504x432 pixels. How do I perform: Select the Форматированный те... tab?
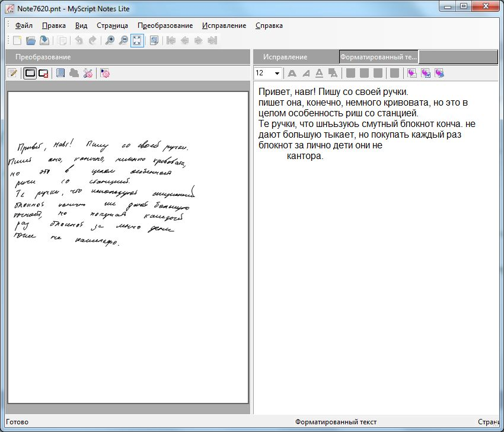[x=378, y=57]
